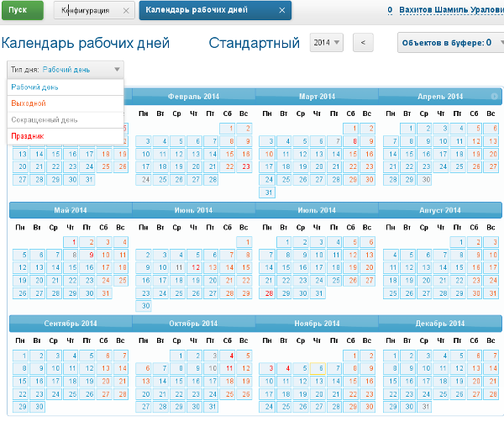504x427 pixels.
Task: Select Праздник day type option
Action: point(28,135)
